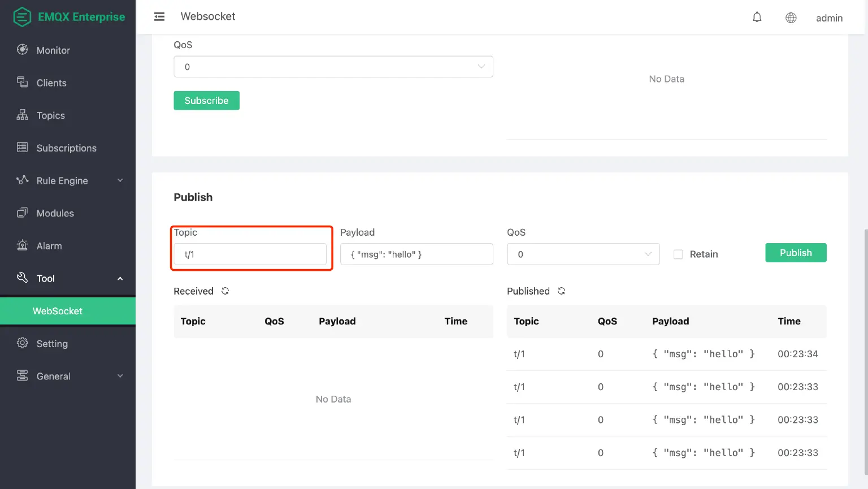Open the Monitor menu item
Viewport: 868px width, 489px height.
pos(68,50)
